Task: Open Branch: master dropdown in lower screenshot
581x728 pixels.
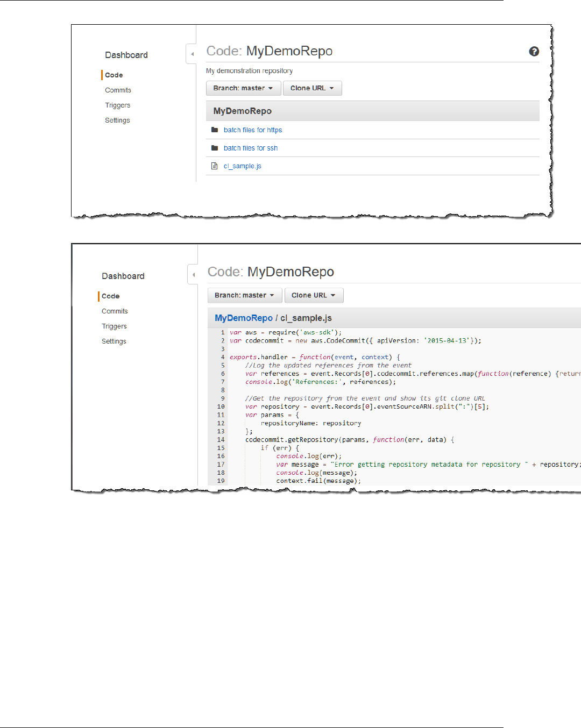Action: tap(245, 295)
